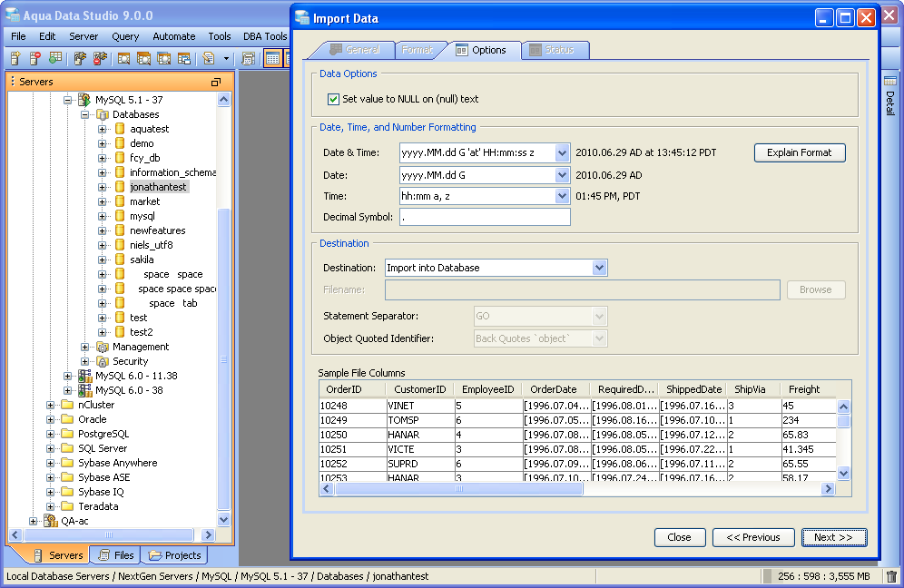This screenshot has width=904, height=588.
Task: Open the Destination dropdown
Action: tap(600, 268)
